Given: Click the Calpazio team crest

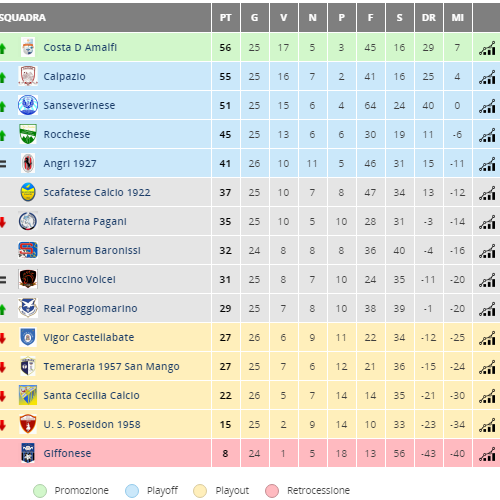Looking at the screenshot, I should (28, 76).
